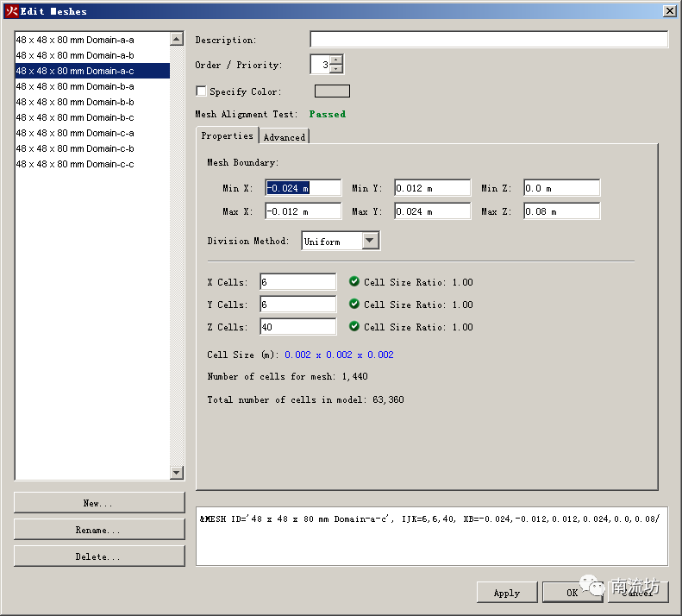Decrease Order / Priority with down arrow
This screenshot has width=682, height=616.
[335, 69]
